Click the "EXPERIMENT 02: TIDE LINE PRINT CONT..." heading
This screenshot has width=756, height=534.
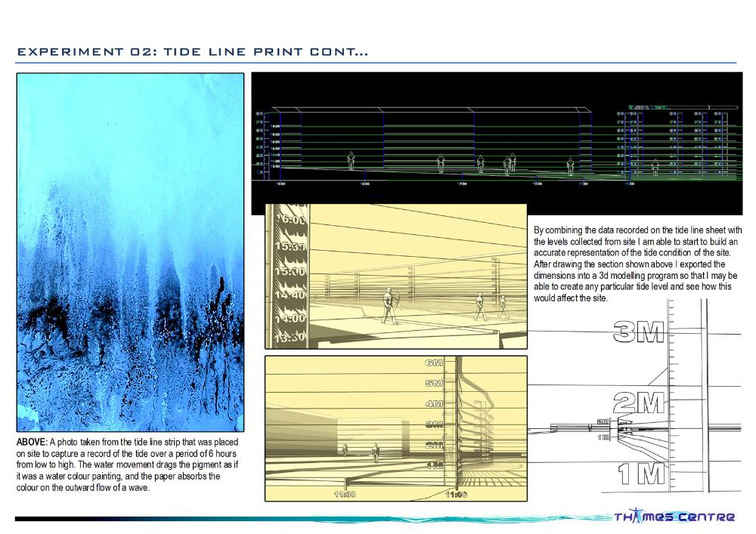coord(193,51)
